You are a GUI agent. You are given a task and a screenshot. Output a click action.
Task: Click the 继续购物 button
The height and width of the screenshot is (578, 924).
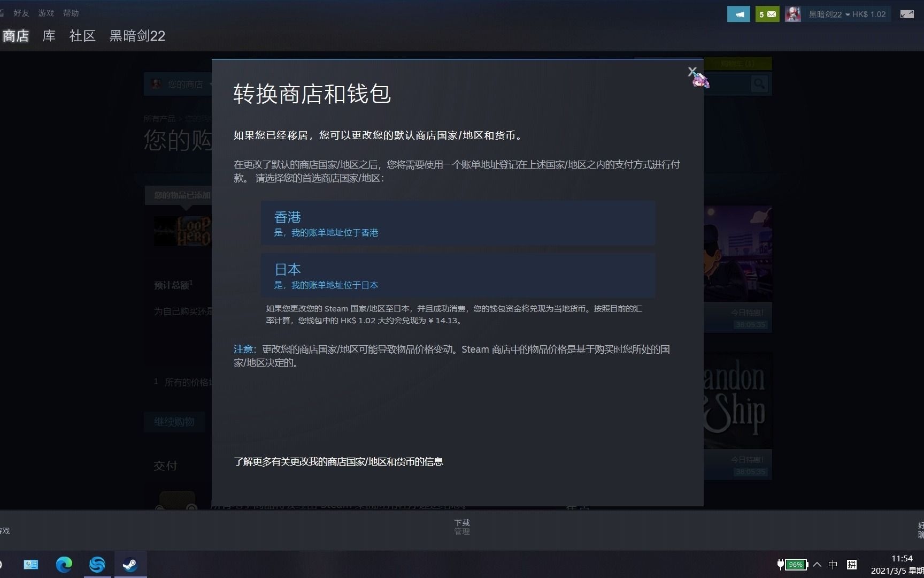(x=174, y=422)
